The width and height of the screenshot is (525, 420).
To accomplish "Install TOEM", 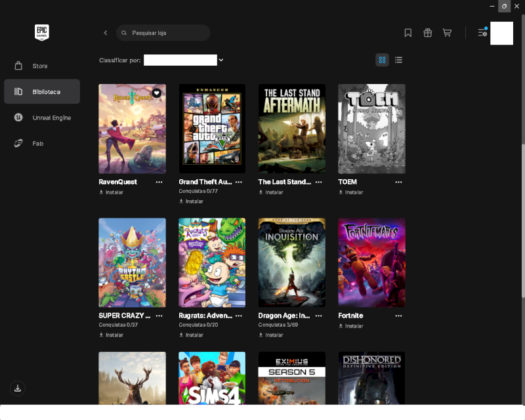I will click(x=351, y=192).
